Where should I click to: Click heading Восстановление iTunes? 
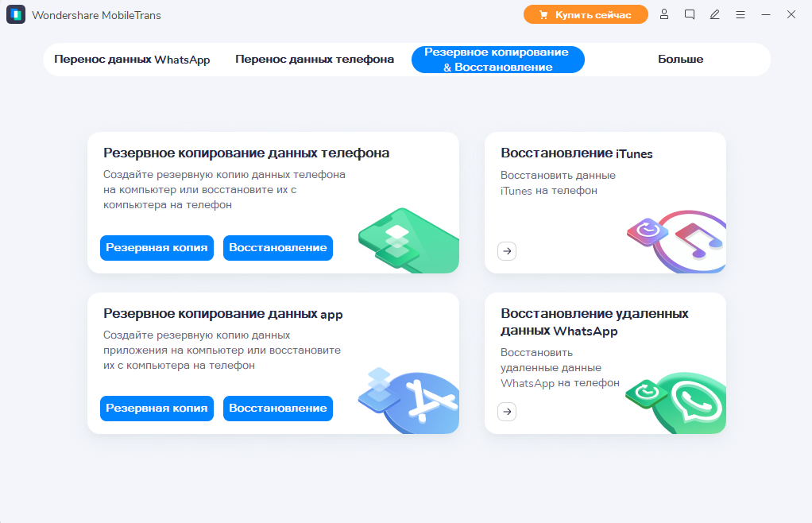click(x=576, y=153)
